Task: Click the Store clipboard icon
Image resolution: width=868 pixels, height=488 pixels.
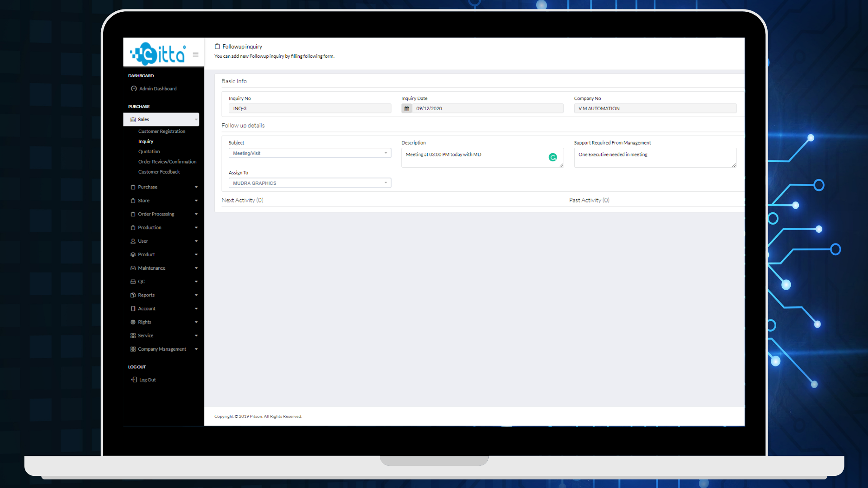Action: tap(133, 201)
